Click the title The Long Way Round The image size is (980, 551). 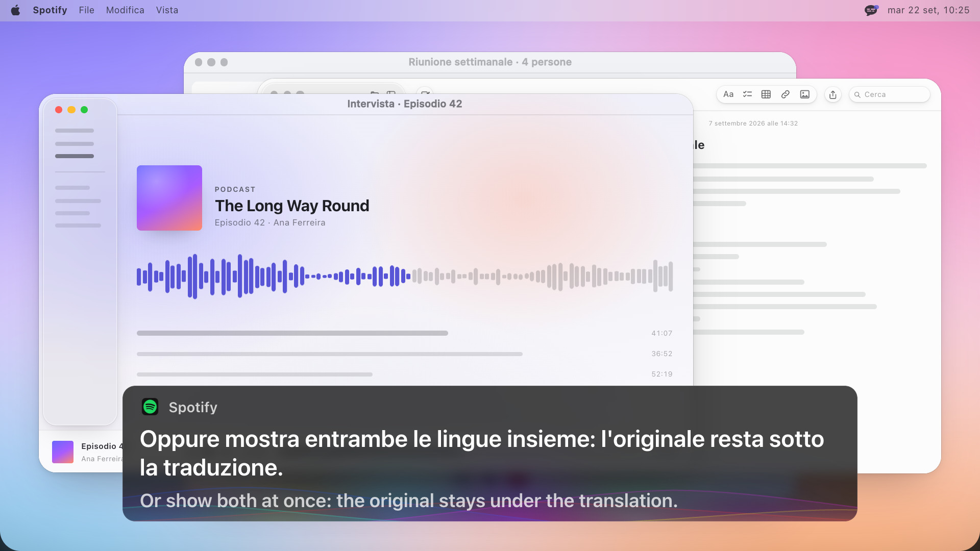(x=292, y=206)
